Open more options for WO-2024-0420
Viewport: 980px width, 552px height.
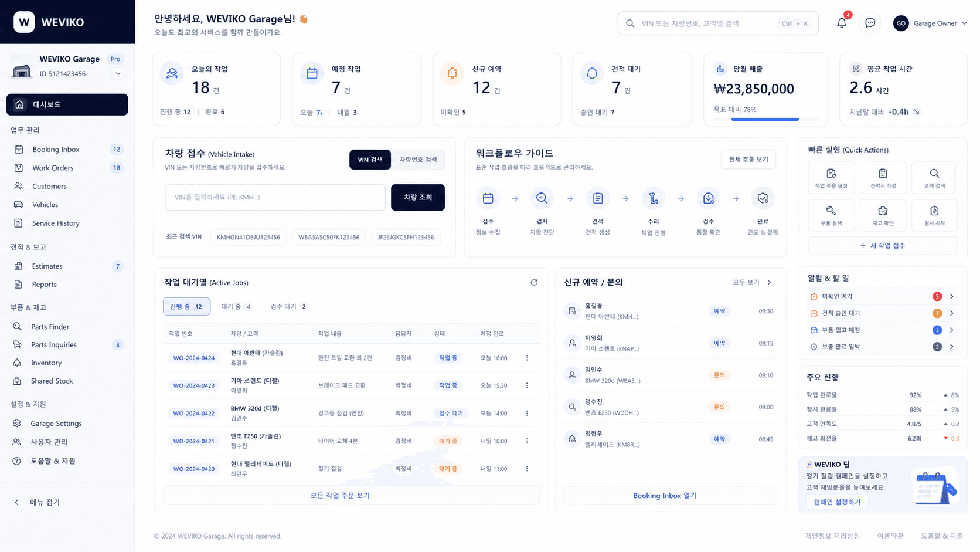point(527,469)
